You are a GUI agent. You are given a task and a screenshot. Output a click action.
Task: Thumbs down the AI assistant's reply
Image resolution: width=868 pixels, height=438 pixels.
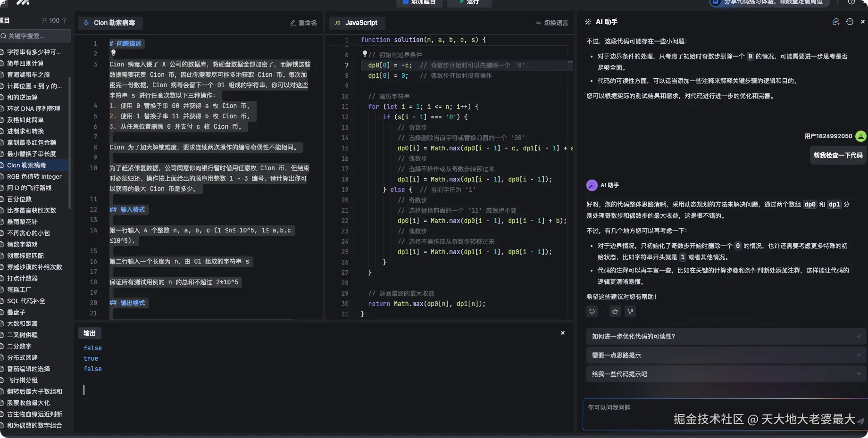pos(630,311)
